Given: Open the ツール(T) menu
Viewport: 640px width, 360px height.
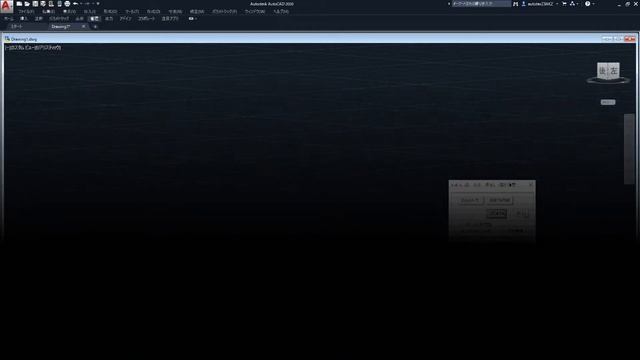Looking at the screenshot, I should (132, 11).
